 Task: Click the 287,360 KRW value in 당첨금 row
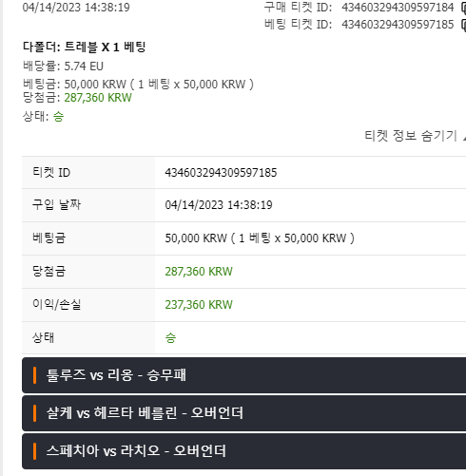[x=199, y=272]
